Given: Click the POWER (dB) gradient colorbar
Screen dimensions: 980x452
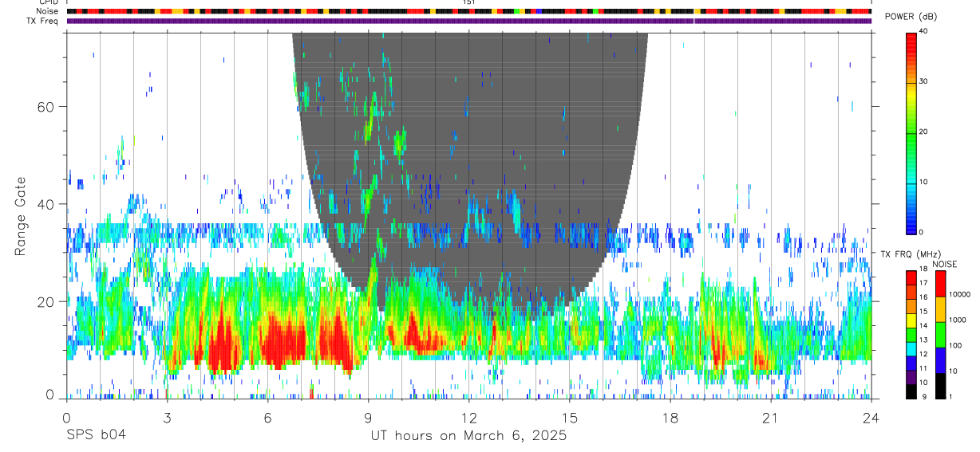Looking at the screenshot, I should [911, 132].
